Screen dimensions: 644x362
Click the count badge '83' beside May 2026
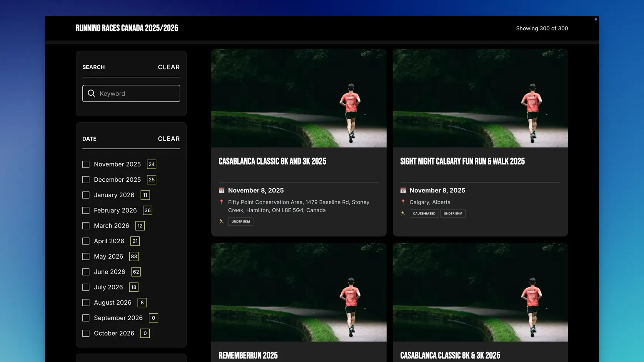pyautogui.click(x=134, y=256)
